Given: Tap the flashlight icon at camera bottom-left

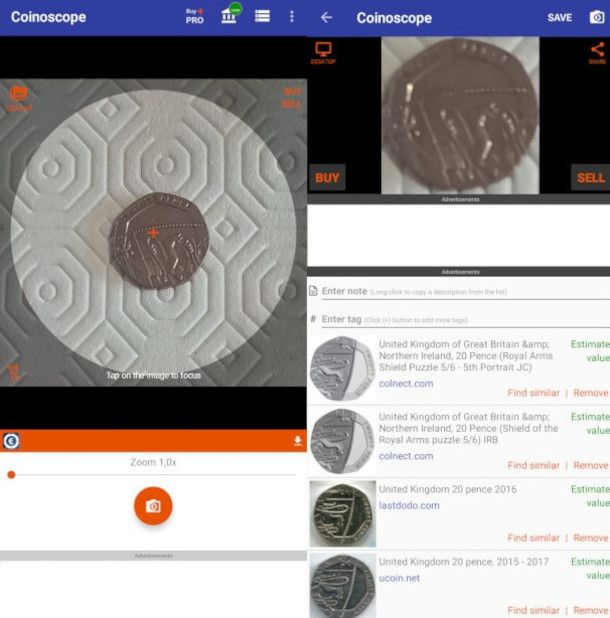Looking at the screenshot, I should tap(14, 372).
